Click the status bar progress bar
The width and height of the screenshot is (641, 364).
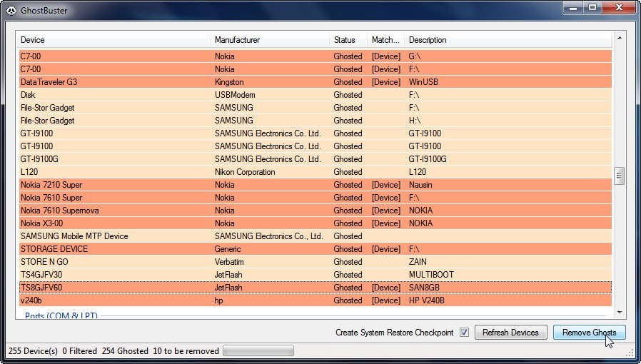coord(258,351)
